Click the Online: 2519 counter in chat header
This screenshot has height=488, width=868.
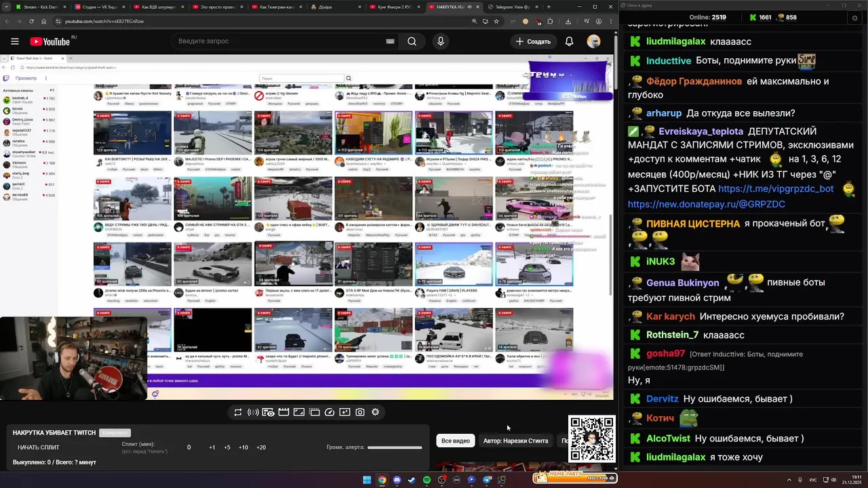click(x=707, y=18)
